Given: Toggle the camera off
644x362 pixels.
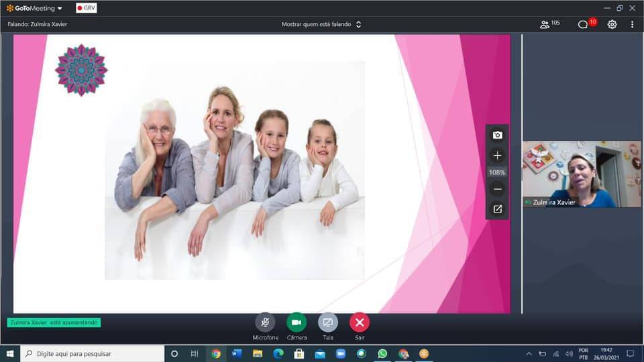Looking at the screenshot, I should [x=297, y=322].
